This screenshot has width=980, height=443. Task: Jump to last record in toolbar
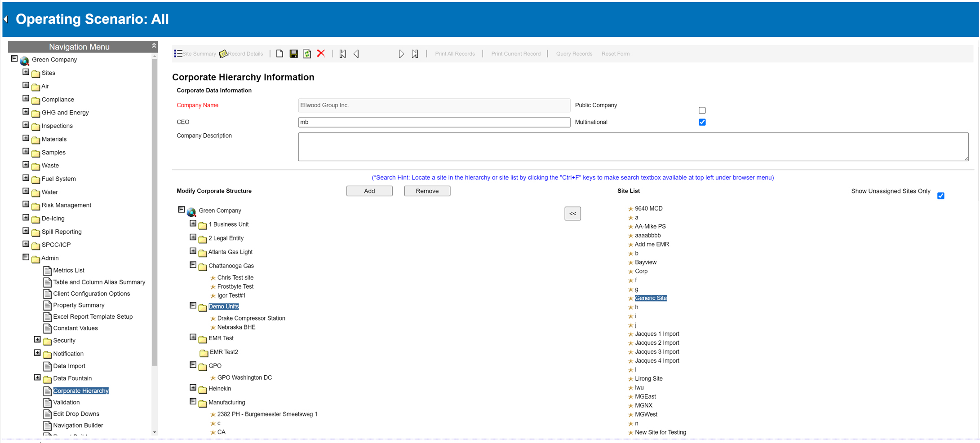(x=415, y=54)
